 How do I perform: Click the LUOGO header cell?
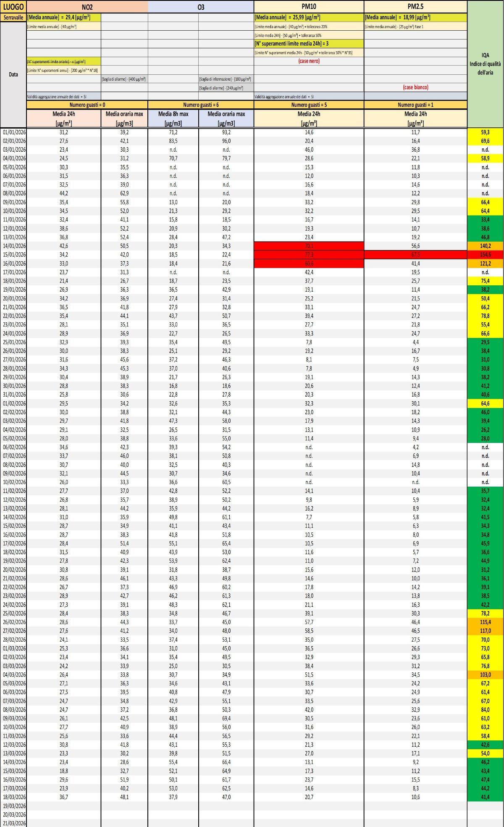13,7
